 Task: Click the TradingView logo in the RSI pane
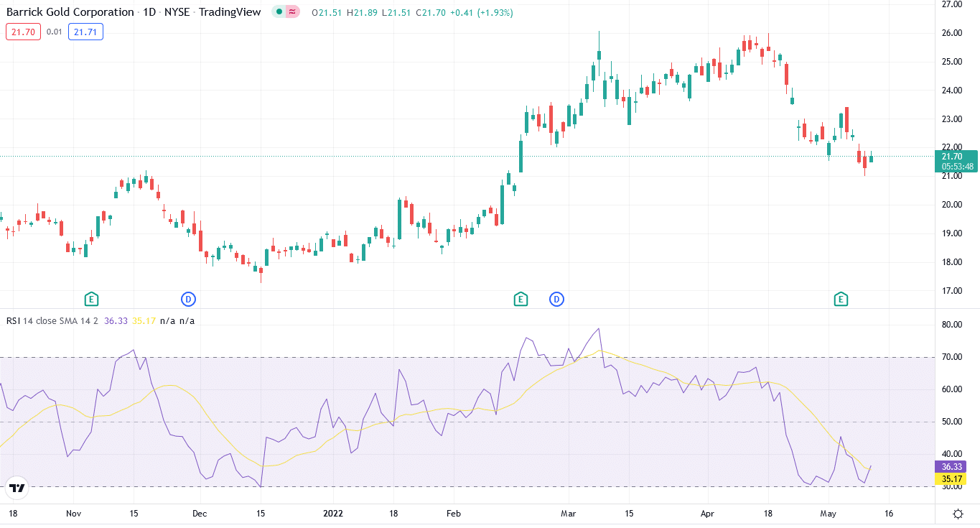coord(17,488)
